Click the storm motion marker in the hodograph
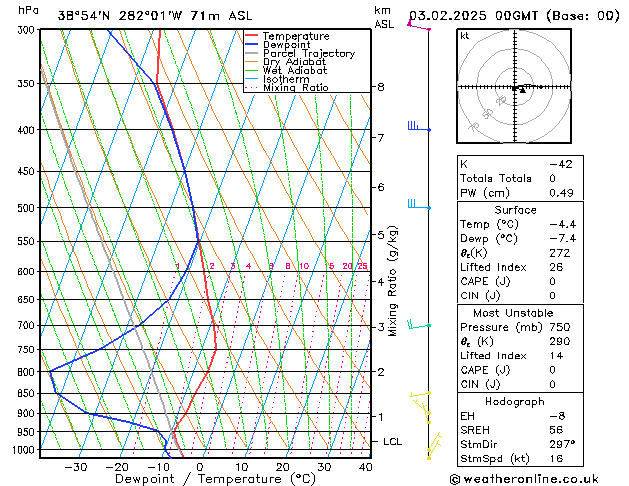This screenshot has height=486, width=629. click(x=520, y=90)
